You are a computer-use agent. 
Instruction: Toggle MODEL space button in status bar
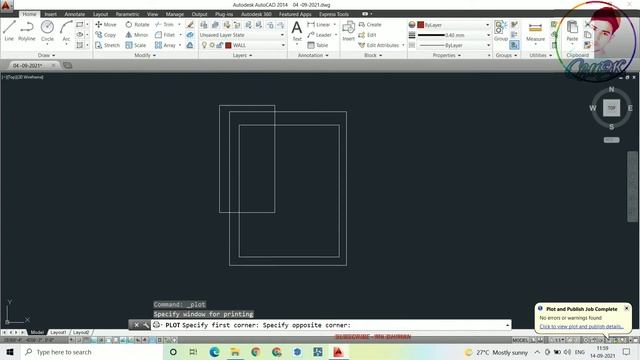[520, 340]
